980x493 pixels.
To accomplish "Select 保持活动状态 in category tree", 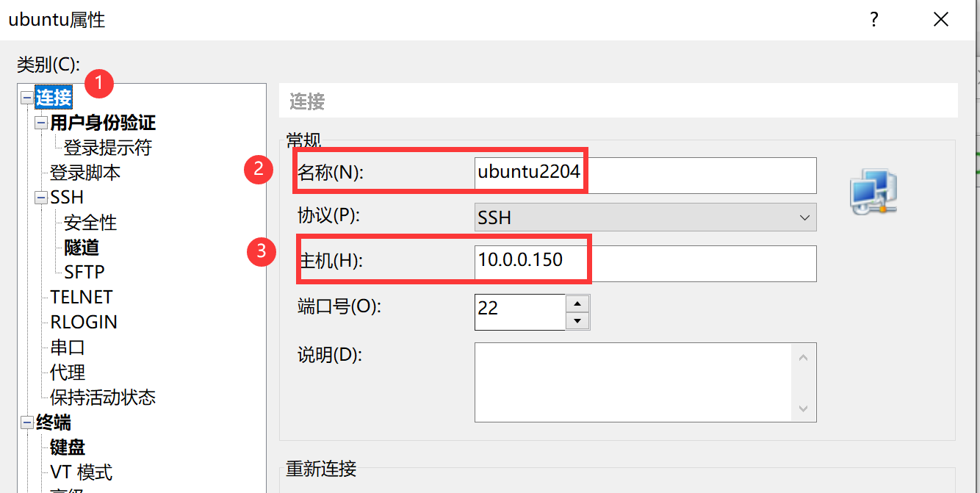I will (103, 397).
